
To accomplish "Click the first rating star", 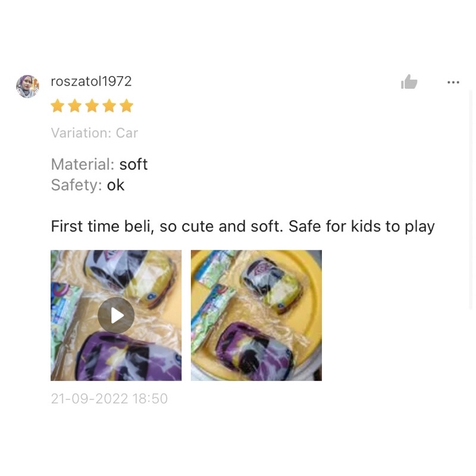I will (x=57, y=106).
